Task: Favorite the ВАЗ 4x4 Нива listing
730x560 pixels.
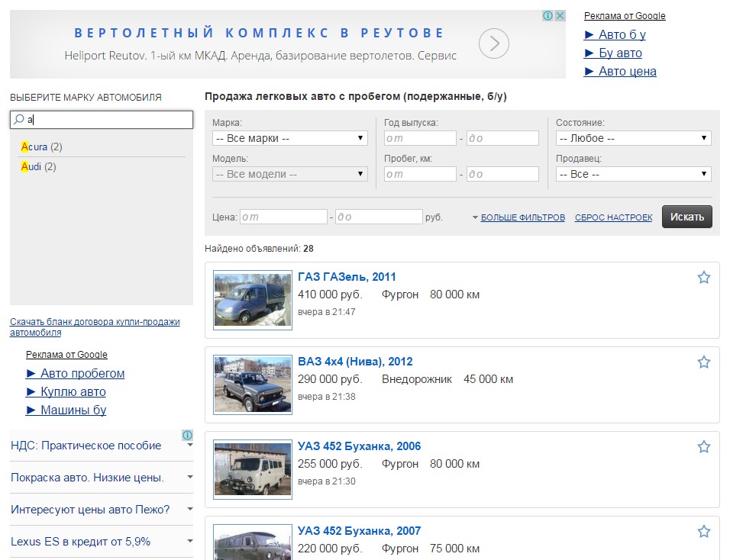Action: coord(703,362)
